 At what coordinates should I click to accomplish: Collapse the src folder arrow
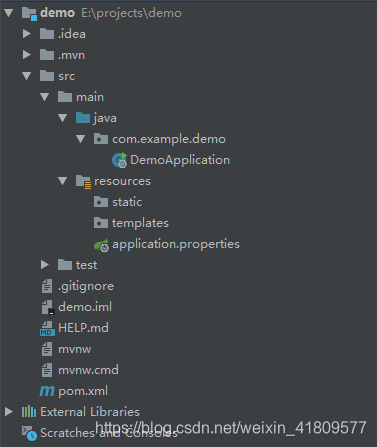(27, 76)
